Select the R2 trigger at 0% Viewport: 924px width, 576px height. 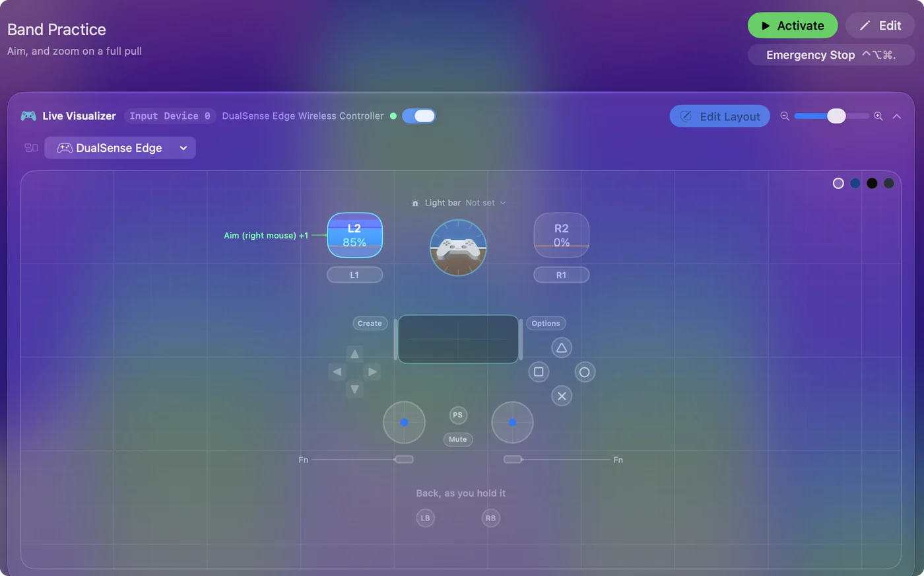[x=562, y=235]
